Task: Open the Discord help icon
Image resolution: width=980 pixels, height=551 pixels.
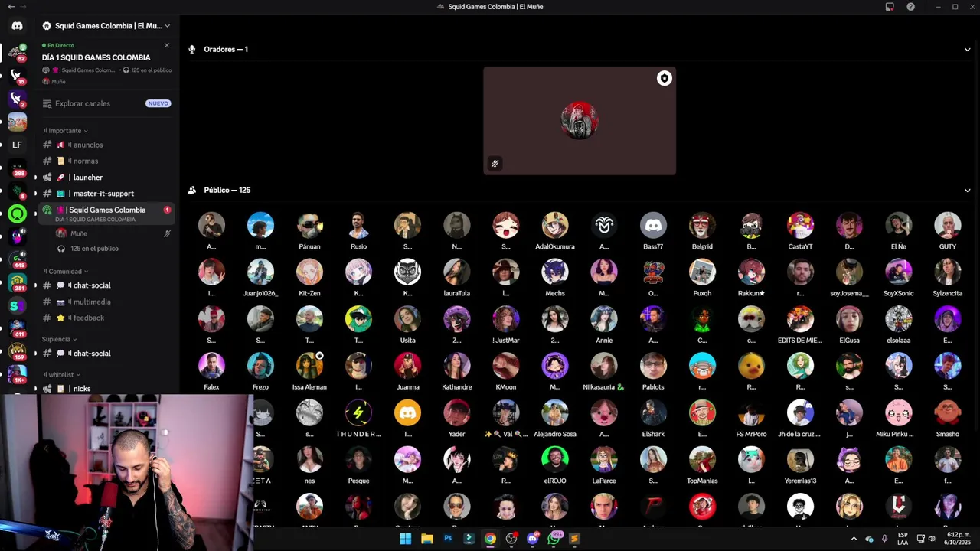Action: coord(910,7)
